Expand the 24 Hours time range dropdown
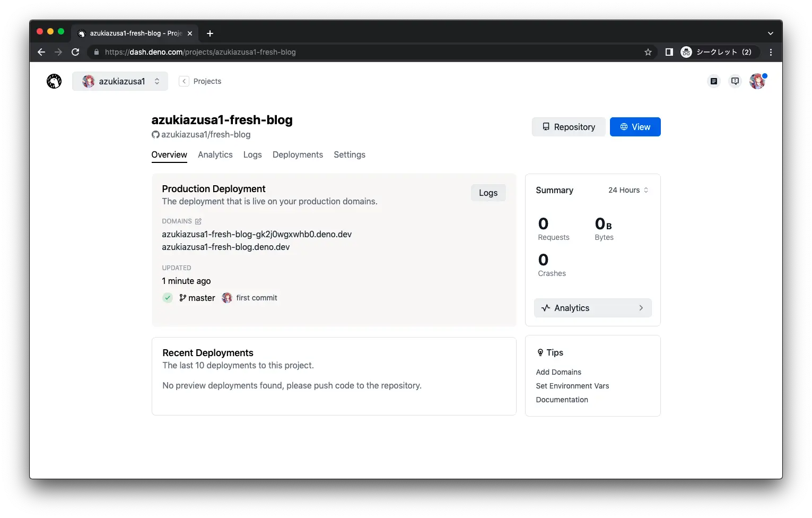Screen dimensions: 812x518 (x=628, y=190)
